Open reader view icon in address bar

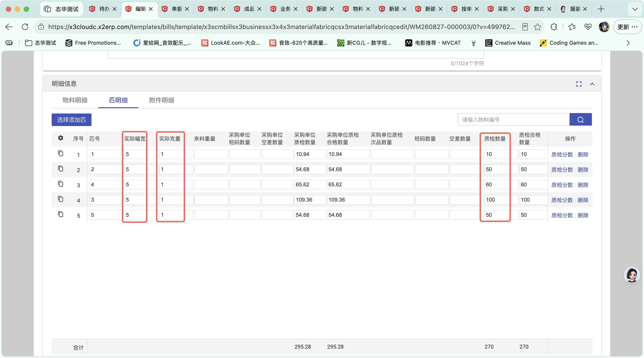pyautogui.click(x=525, y=27)
